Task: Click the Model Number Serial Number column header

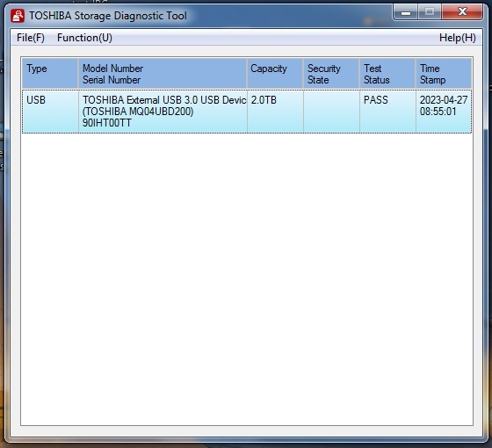Action: [x=163, y=73]
